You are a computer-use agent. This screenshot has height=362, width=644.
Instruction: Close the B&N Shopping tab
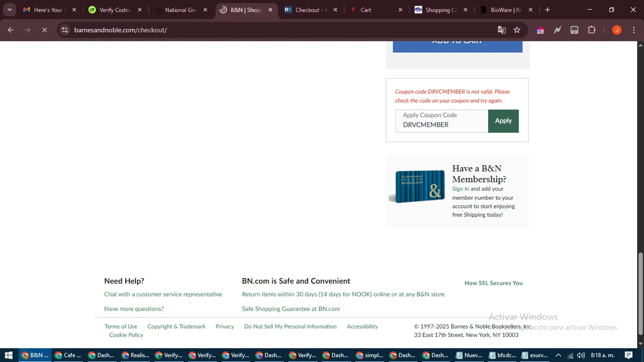click(270, 10)
